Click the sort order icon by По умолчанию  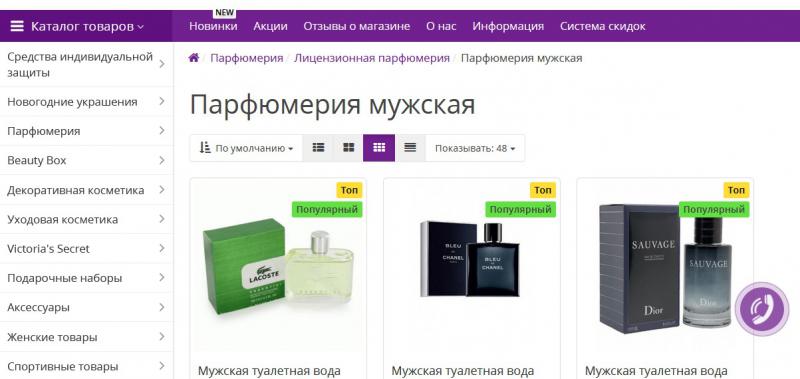(205, 148)
